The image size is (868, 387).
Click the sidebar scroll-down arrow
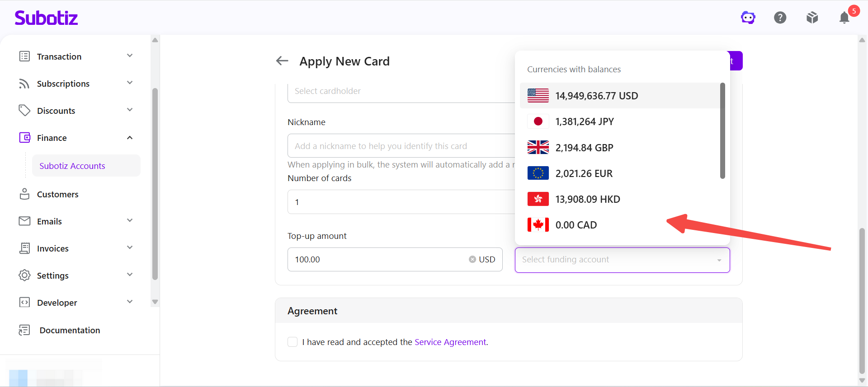[x=155, y=302]
